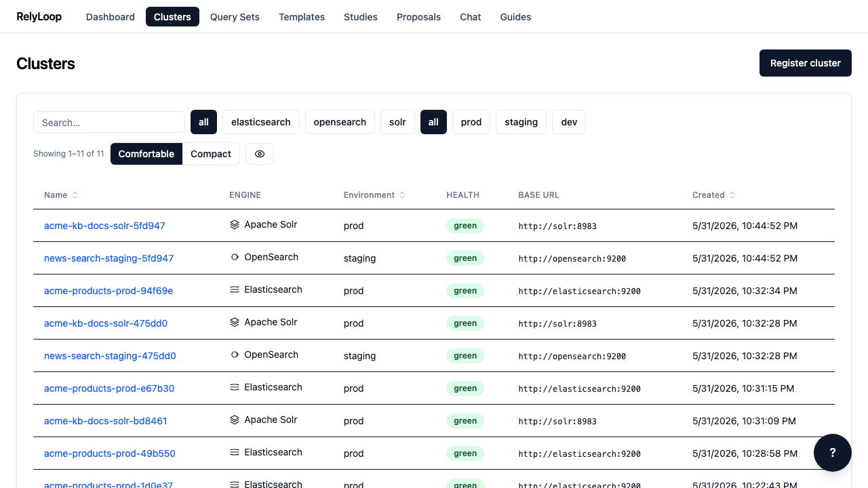This screenshot has width=868, height=488.
Task: Sort by Created column arrows
Action: tap(732, 195)
